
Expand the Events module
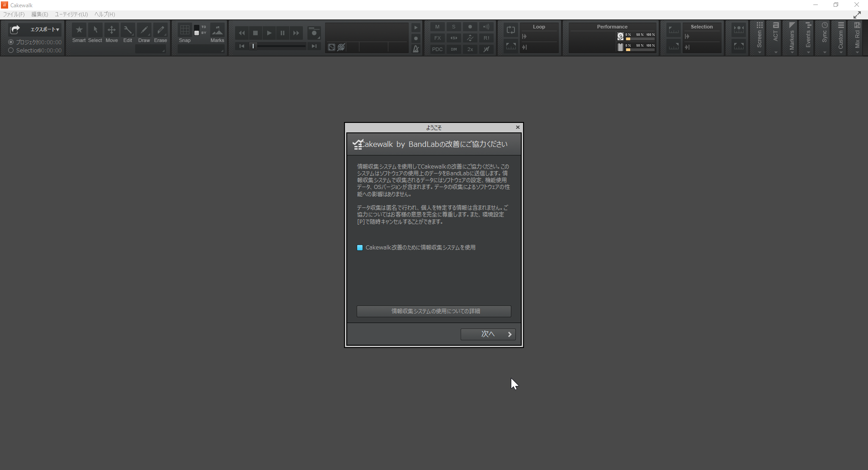pos(808,38)
